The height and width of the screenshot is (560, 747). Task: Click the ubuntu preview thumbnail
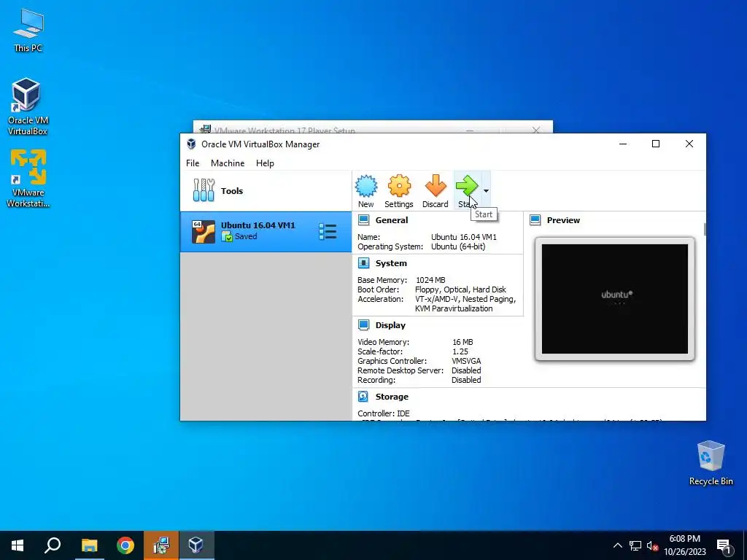pos(614,298)
